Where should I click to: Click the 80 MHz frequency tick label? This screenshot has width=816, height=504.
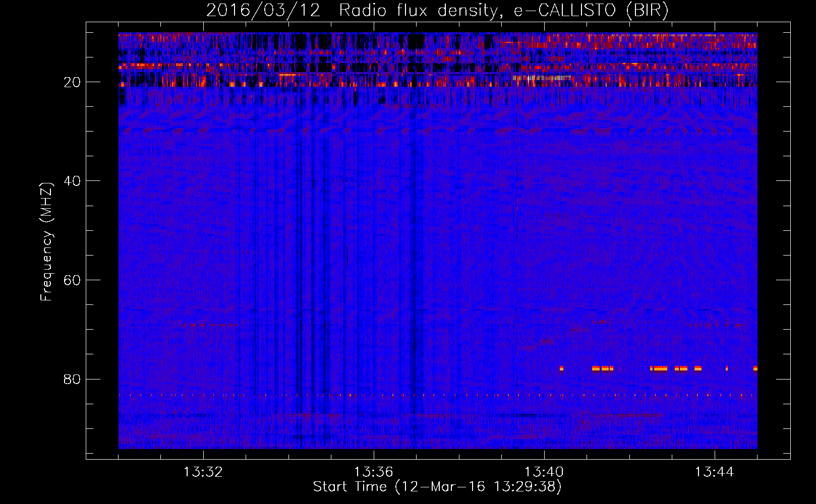pyautogui.click(x=72, y=379)
